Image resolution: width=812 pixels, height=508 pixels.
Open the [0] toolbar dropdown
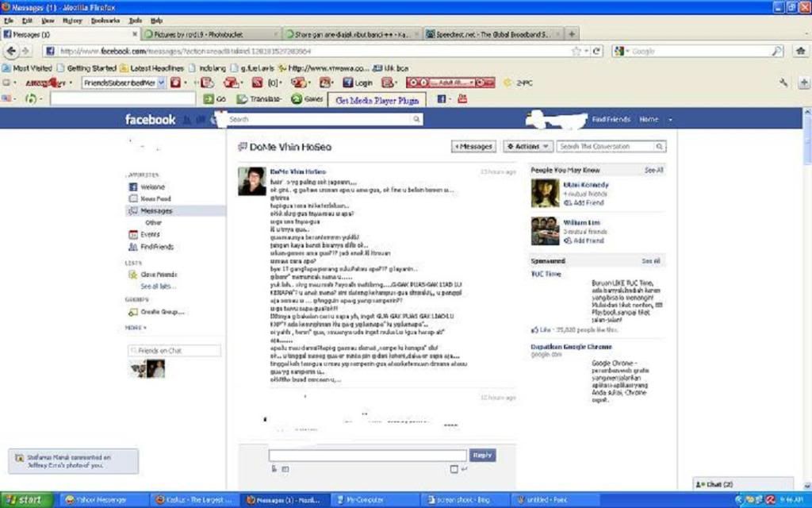(x=275, y=83)
